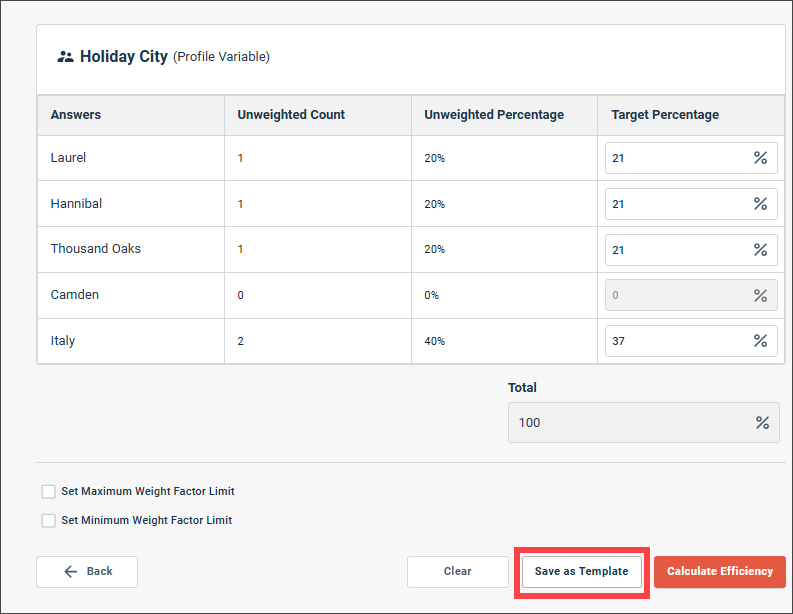Click the Unweighted Percentage column header

(x=504, y=115)
